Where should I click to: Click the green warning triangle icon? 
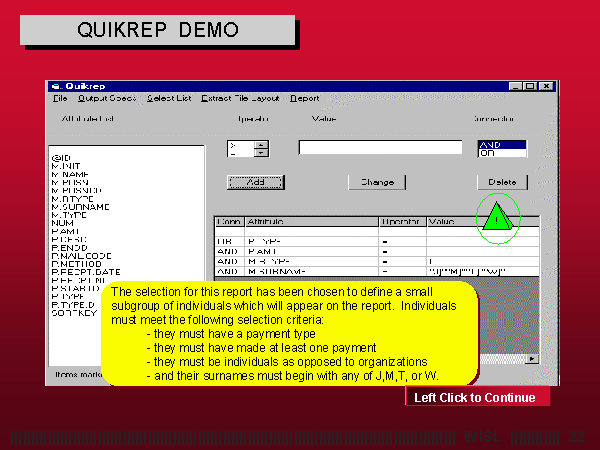pos(497,218)
